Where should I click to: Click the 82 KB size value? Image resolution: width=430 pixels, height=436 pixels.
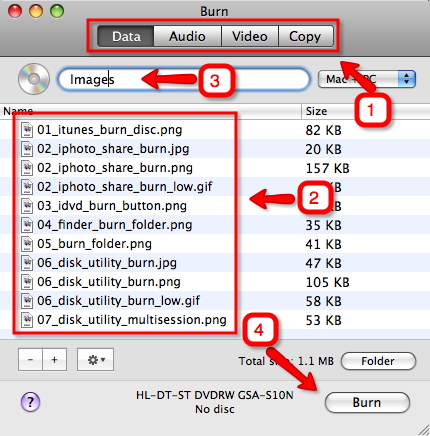click(323, 130)
